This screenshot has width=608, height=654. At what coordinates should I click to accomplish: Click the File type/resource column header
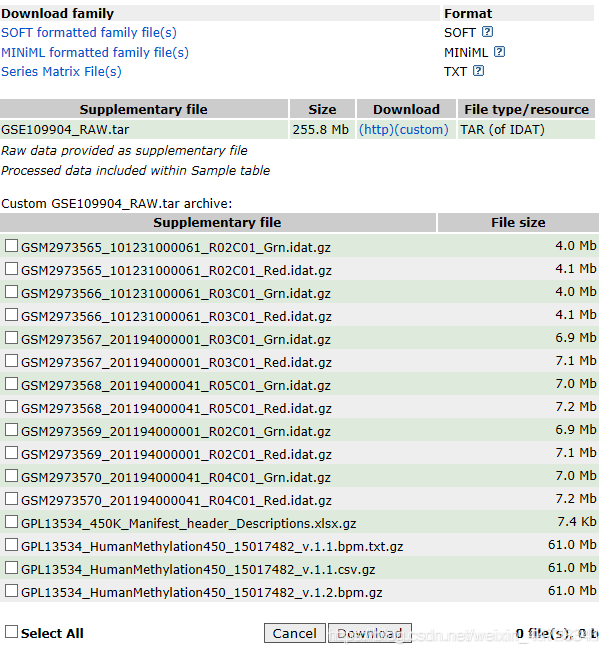tap(527, 109)
